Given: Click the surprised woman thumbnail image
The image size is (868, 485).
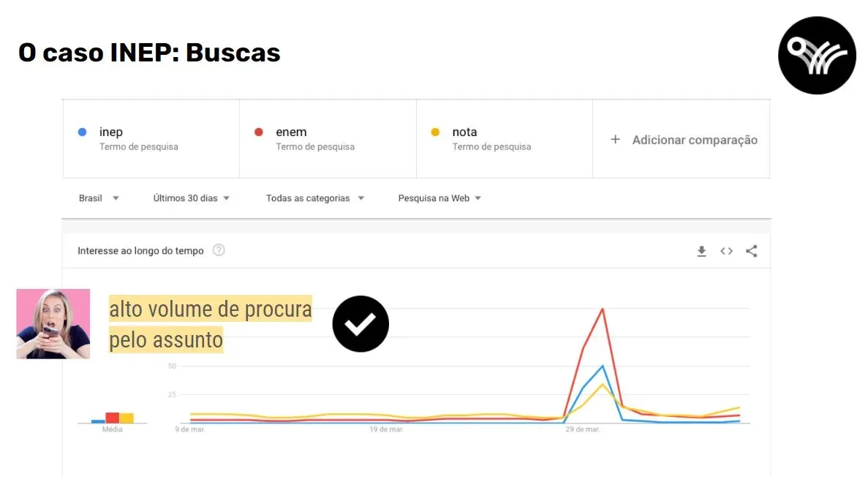Looking at the screenshot, I should click(x=53, y=324).
